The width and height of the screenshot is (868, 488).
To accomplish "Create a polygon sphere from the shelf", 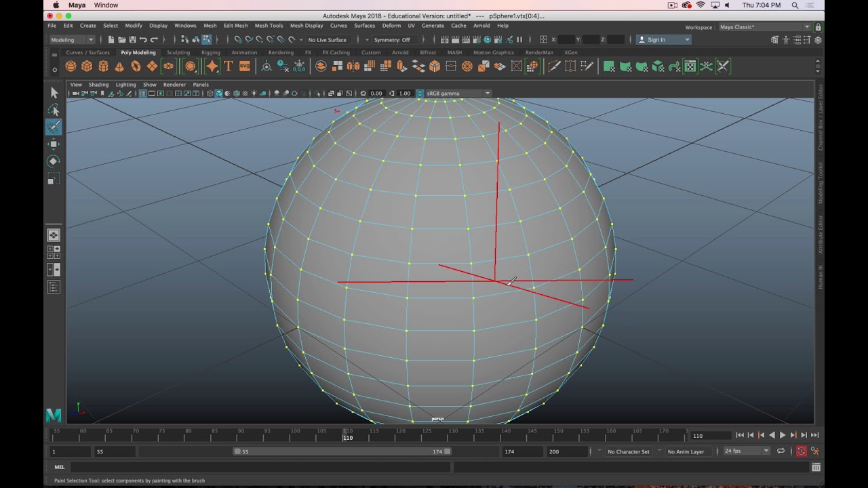I will point(71,66).
